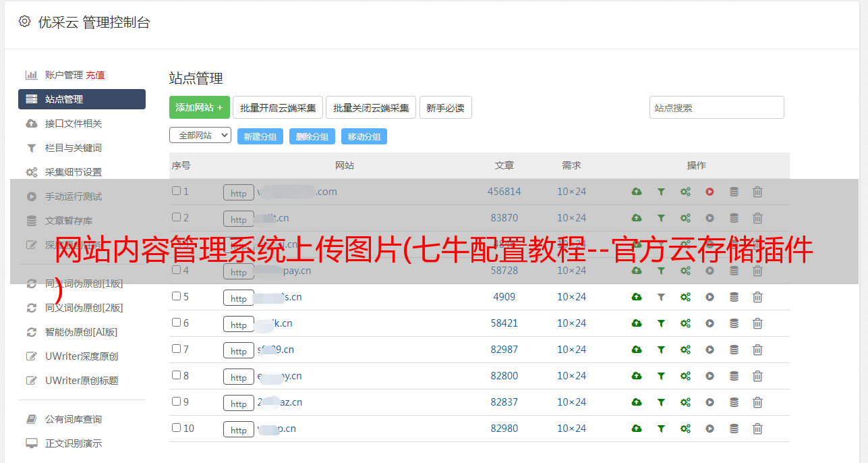This screenshot has width=868, height=463.
Task: Click the settings gear icon beside 优采云 title
Action: pos(25,22)
